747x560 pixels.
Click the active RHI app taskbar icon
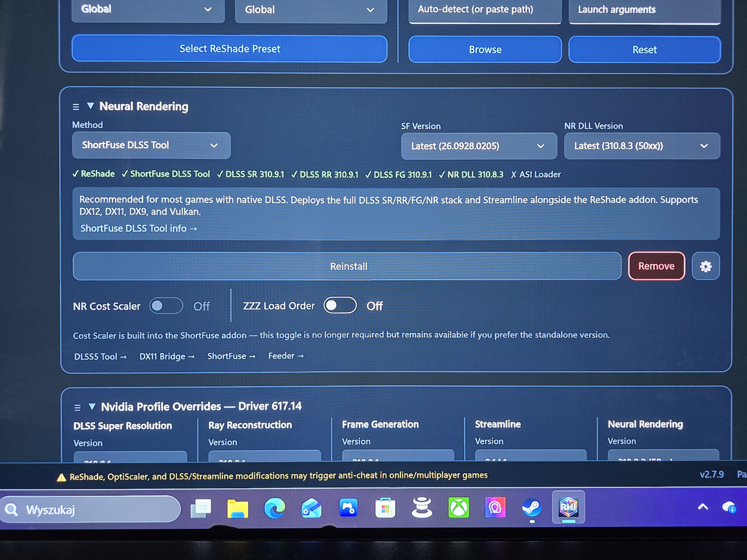568,507
